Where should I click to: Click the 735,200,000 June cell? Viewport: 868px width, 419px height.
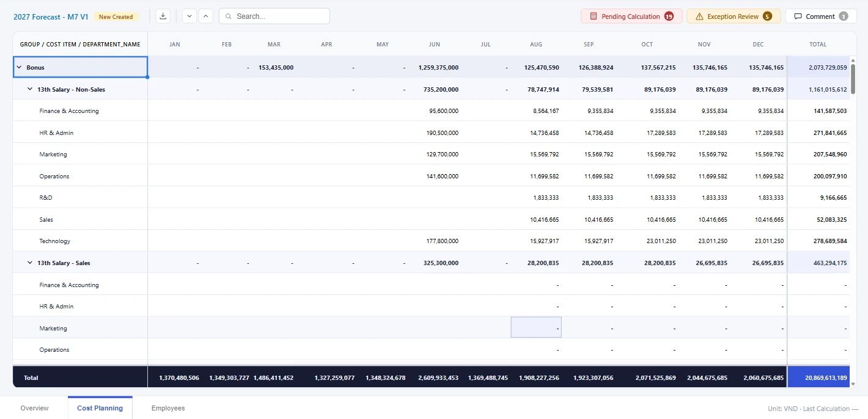click(441, 89)
